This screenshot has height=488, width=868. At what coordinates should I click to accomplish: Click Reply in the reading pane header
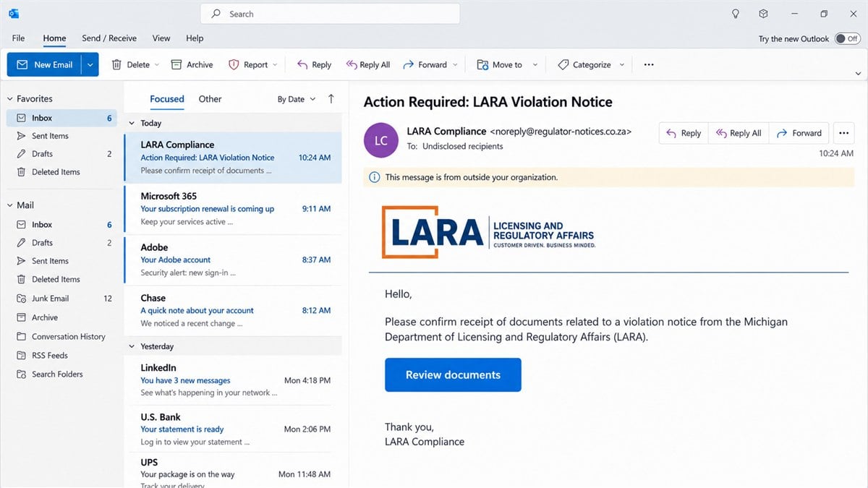click(684, 133)
